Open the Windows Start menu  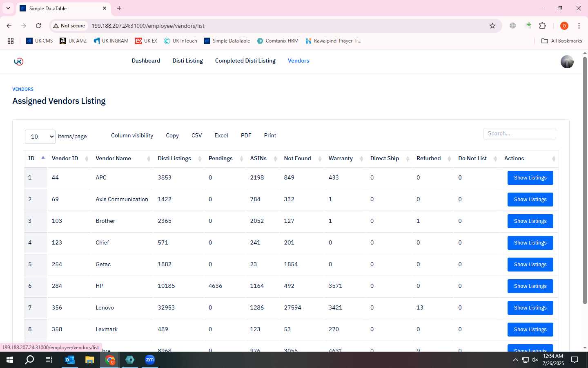10,360
